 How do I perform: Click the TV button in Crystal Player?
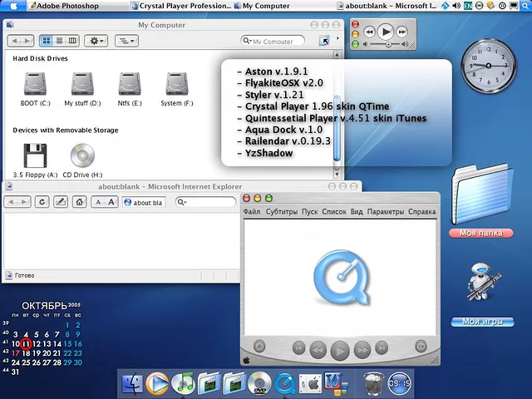coord(421,347)
